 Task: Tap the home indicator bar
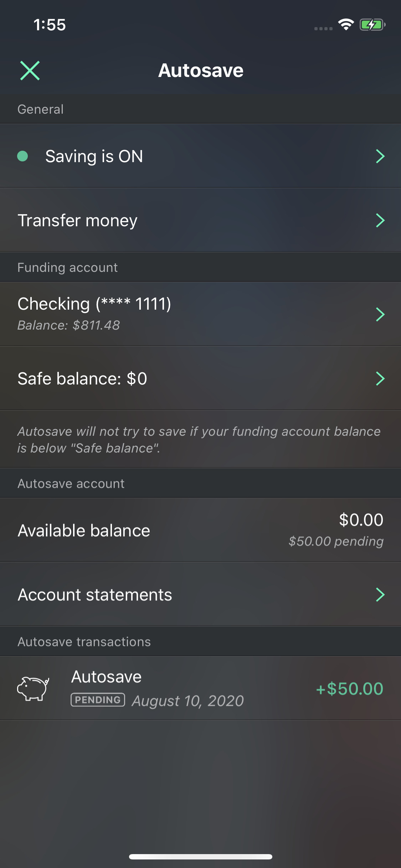(201, 857)
